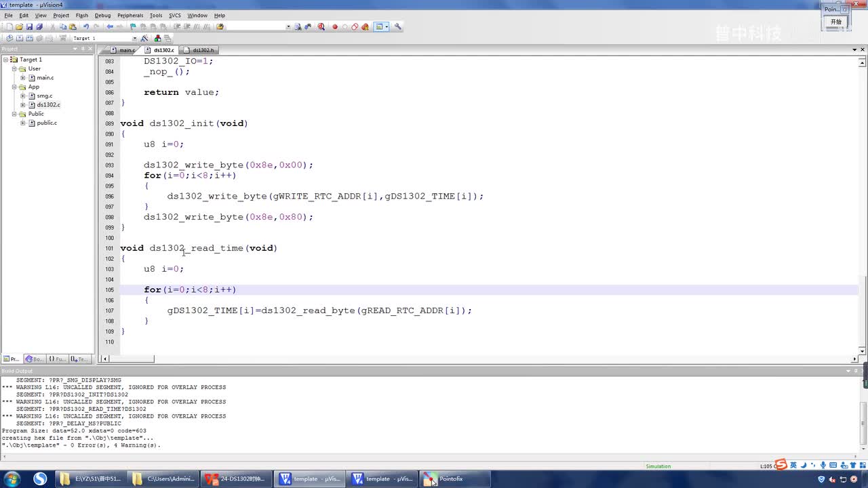This screenshot has height=488, width=868.
Task: Click the Build Output vertical scrollbar thumb
Action: point(863,422)
